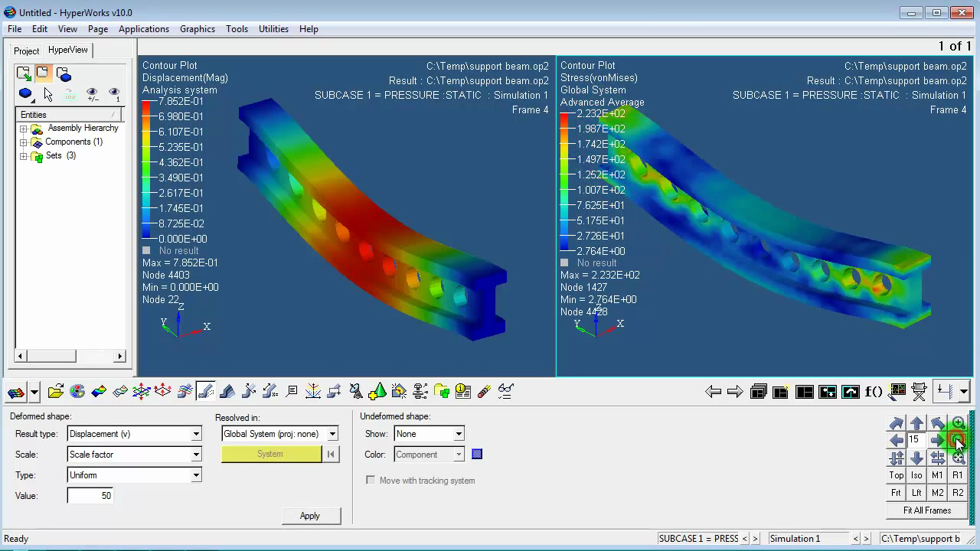This screenshot has width=980, height=551.
Task: Open the green cone Create Derived Results icon
Action: coord(377,392)
